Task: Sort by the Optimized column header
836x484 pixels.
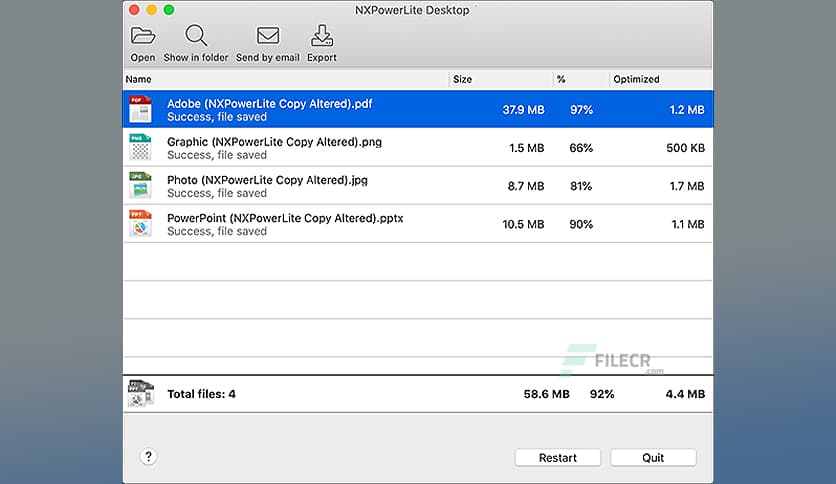Action: (x=636, y=79)
